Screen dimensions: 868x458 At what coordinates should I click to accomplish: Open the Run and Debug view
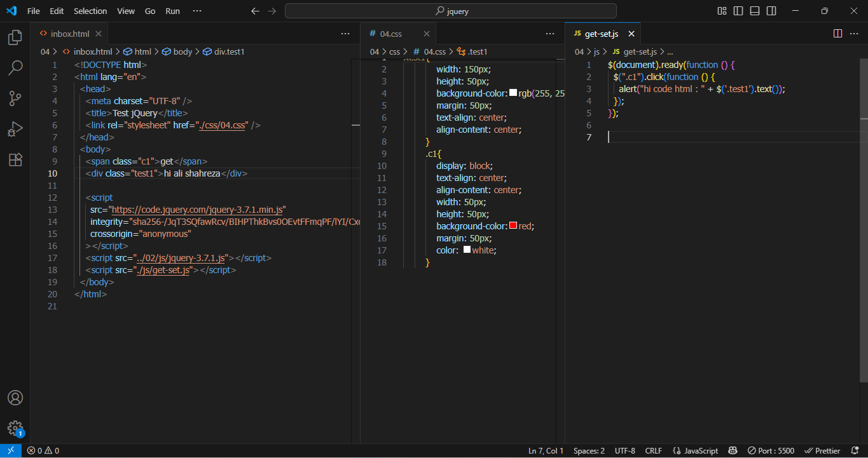tap(15, 129)
